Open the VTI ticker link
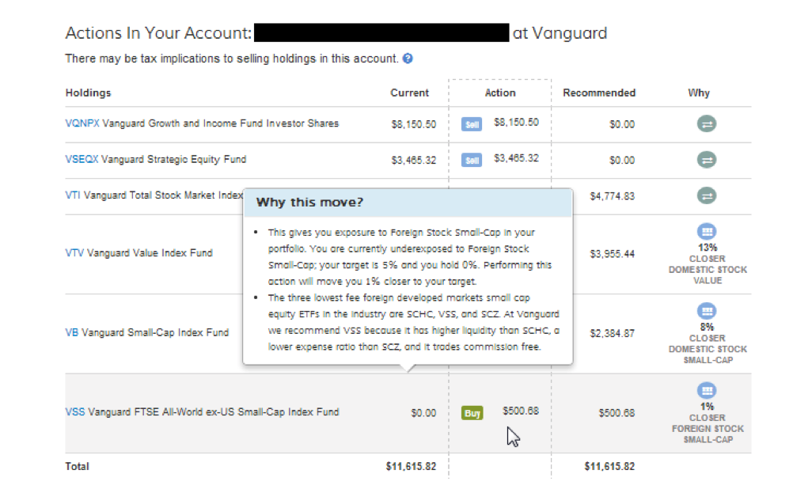This screenshot has width=812, height=504. tap(73, 195)
